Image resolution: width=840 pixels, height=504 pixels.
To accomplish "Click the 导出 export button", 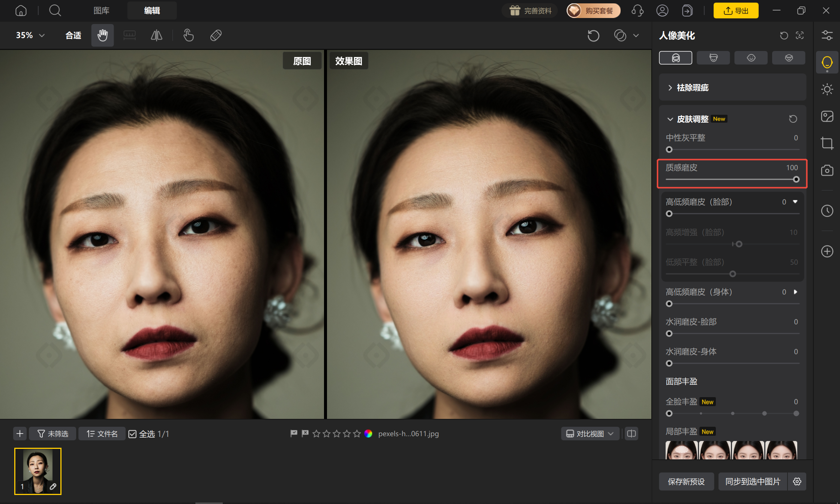I will [736, 10].
